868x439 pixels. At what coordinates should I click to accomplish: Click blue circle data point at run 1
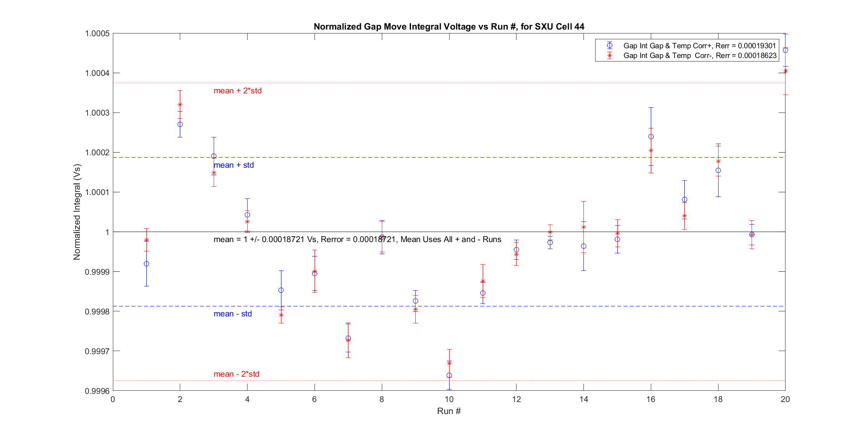(x=146, y=264)
